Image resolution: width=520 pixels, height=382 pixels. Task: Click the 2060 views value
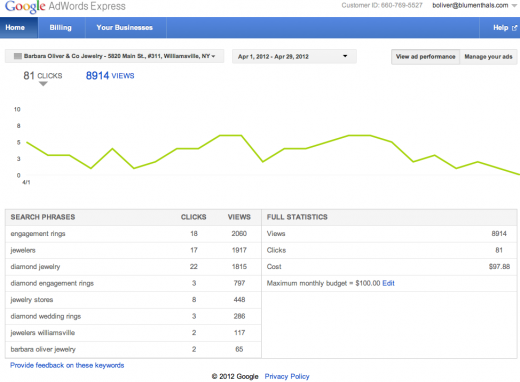click(239, 234)
